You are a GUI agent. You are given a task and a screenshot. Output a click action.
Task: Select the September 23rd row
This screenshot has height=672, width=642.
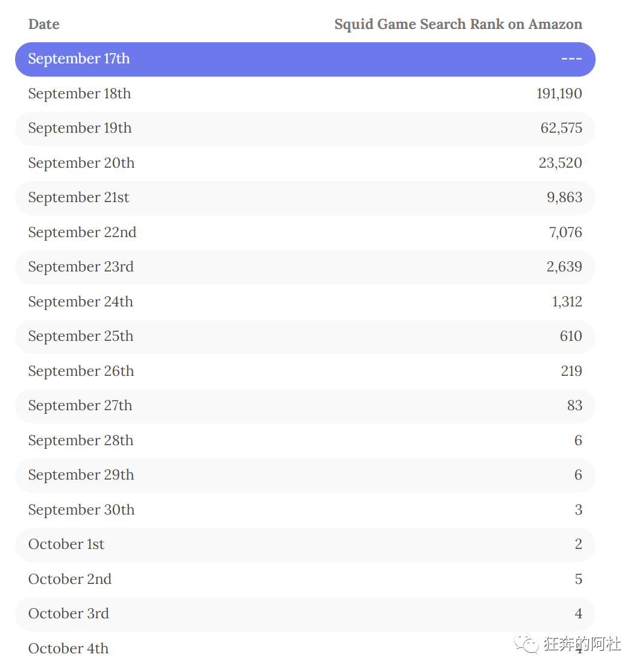305,267
